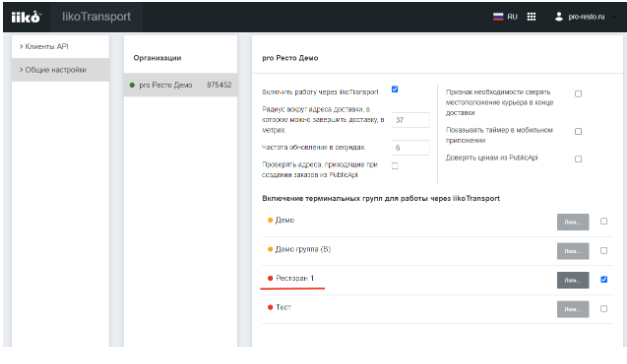Click the user profile icon

(x=559, y=17)
